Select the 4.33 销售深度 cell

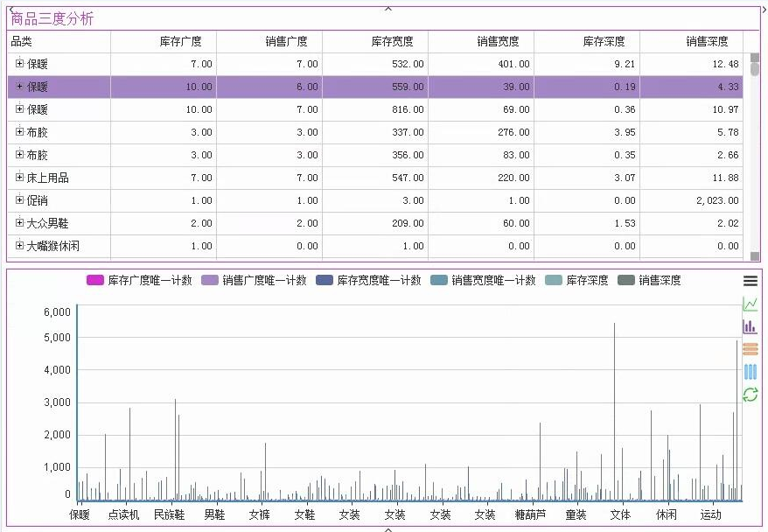tap(692, 87)
